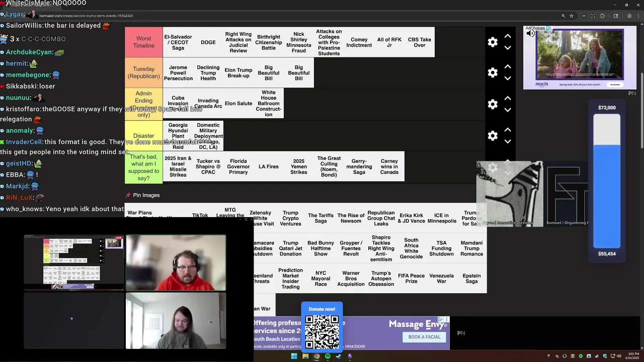This screenshot has height=362, width=644.
Task: Open the Chrome profile avatar
Action: (x=629, y=16)
